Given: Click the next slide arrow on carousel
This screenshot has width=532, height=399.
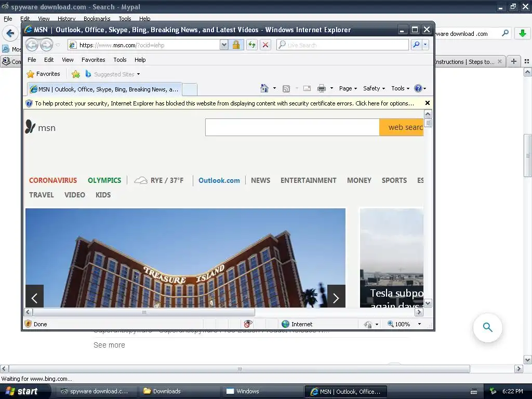Looking at the screenshot, I should click(336, 298).
